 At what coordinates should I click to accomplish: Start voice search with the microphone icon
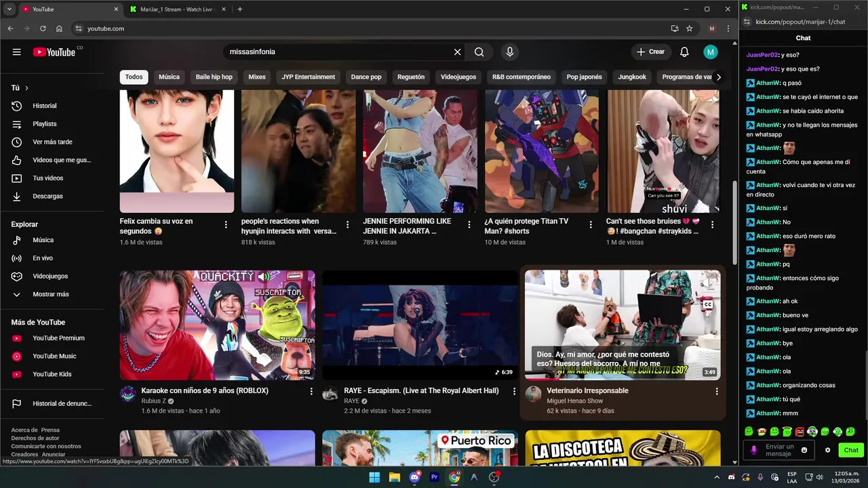tap(509, 52)
